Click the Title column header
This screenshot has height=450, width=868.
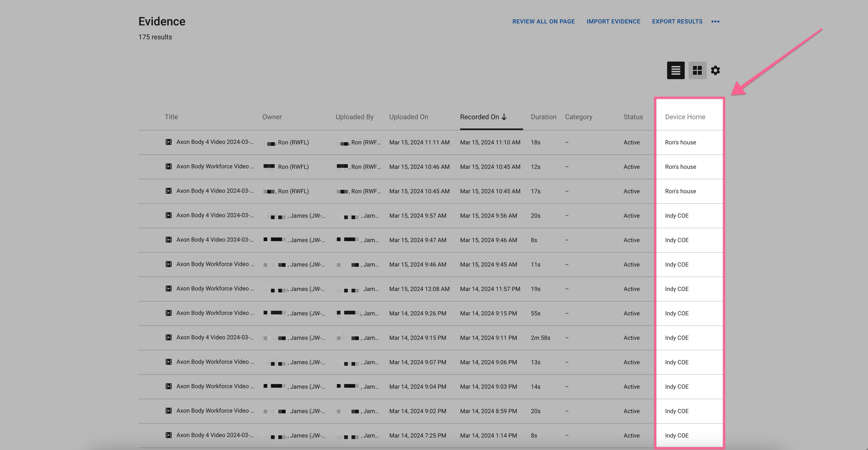point(171,117)
